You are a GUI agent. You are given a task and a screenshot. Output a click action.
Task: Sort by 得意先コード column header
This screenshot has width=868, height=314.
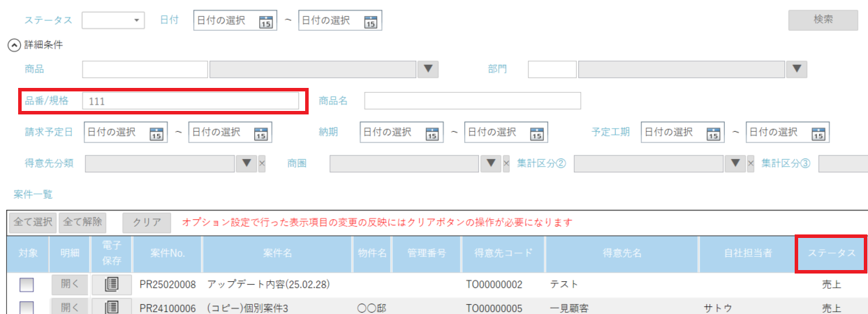pos(503,253)
